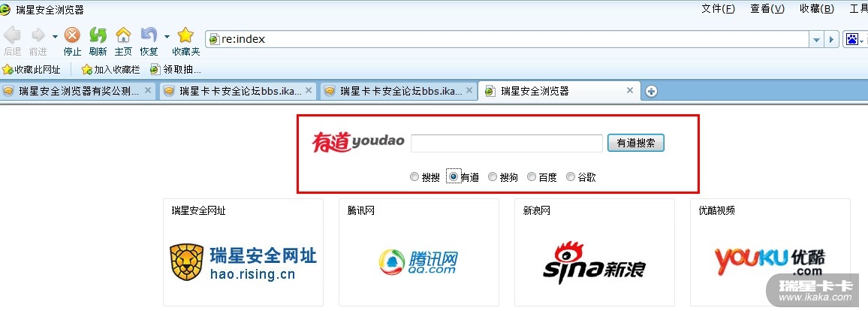Select the 谷歌 radio button
This screenshot has width=868, height=311.
(x=571, y=177)
